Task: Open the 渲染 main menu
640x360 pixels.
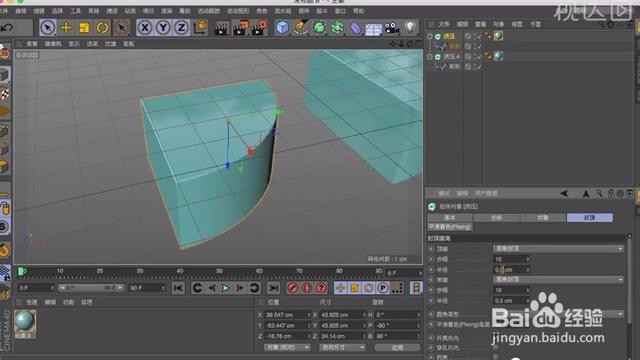Action: coord(167,11)
